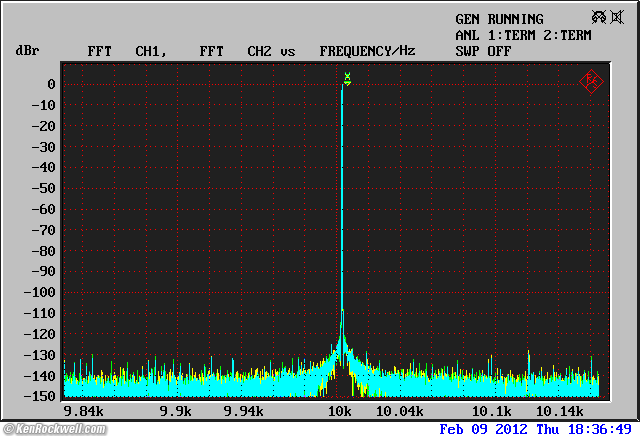Click the 0 dBr level label
Viewport: 640px width, 436px height.
50,84
